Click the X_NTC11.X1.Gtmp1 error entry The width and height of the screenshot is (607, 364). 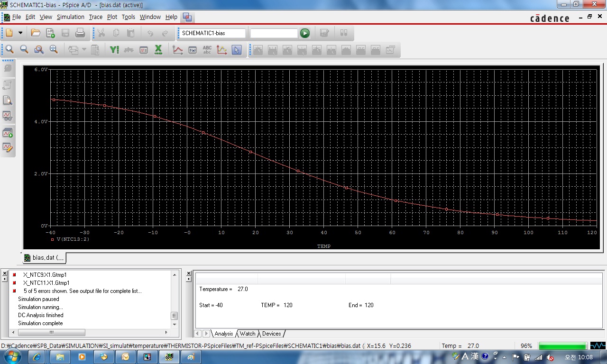pos(46,283)
